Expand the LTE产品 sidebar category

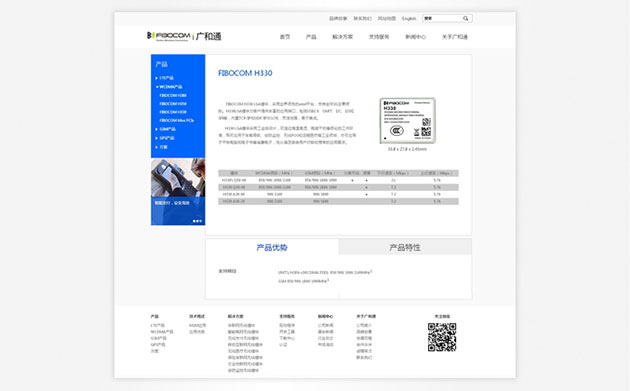pos(165,78)
